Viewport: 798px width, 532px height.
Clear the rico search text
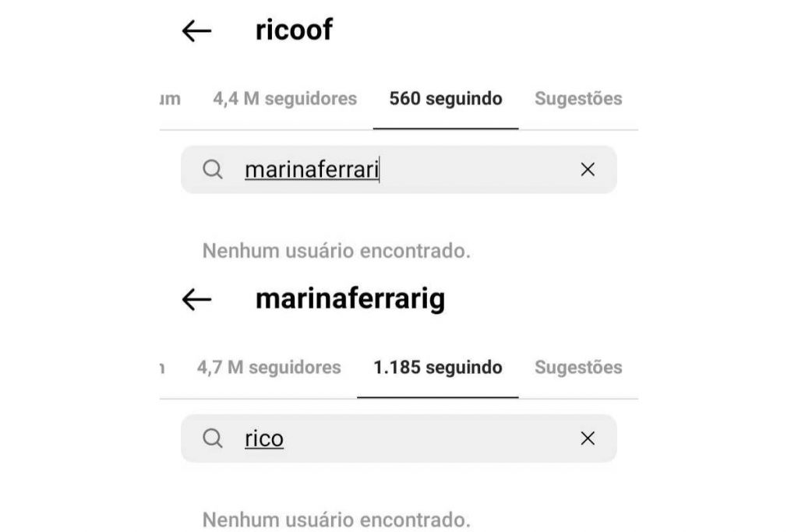click(x=588, y=439)
